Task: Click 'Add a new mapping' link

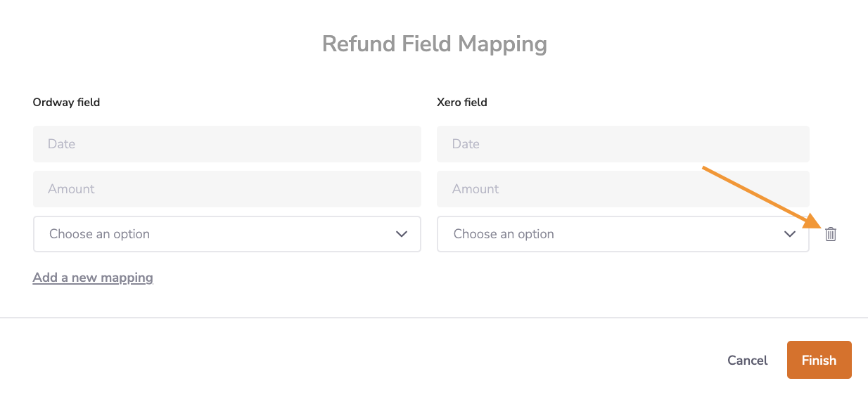Action: click(x=93, y=278)
